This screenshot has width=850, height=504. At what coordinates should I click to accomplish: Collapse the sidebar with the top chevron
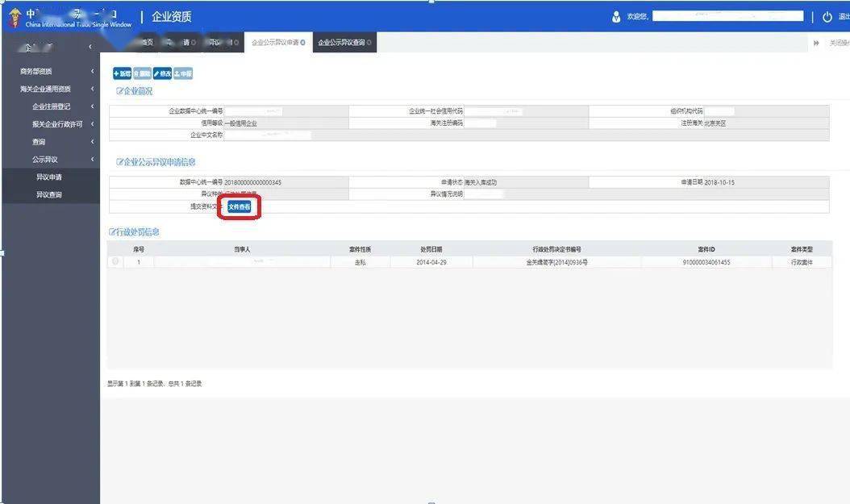tap(90, 47)
